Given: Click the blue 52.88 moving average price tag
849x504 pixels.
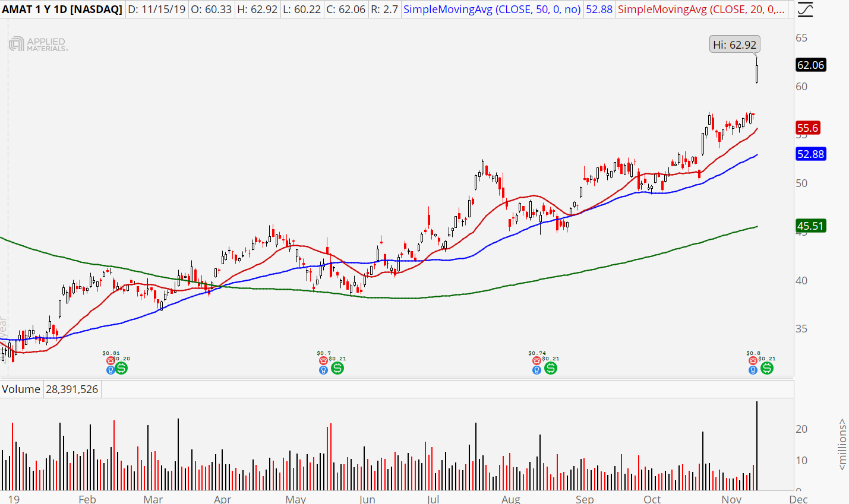Looking at the screenshot, I should 811,154.
